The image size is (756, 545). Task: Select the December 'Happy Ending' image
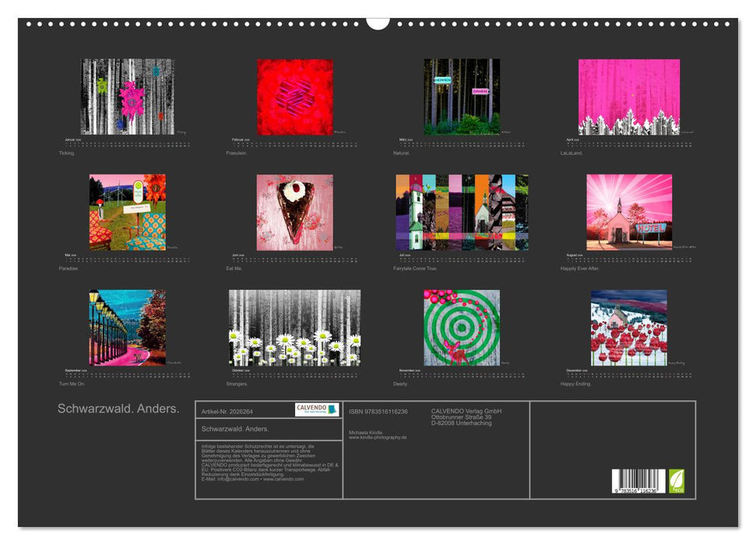pos(628,327)
